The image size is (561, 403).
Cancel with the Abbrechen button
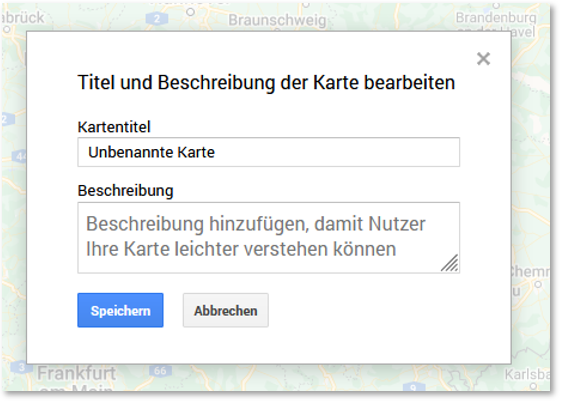tap(226, 310)
